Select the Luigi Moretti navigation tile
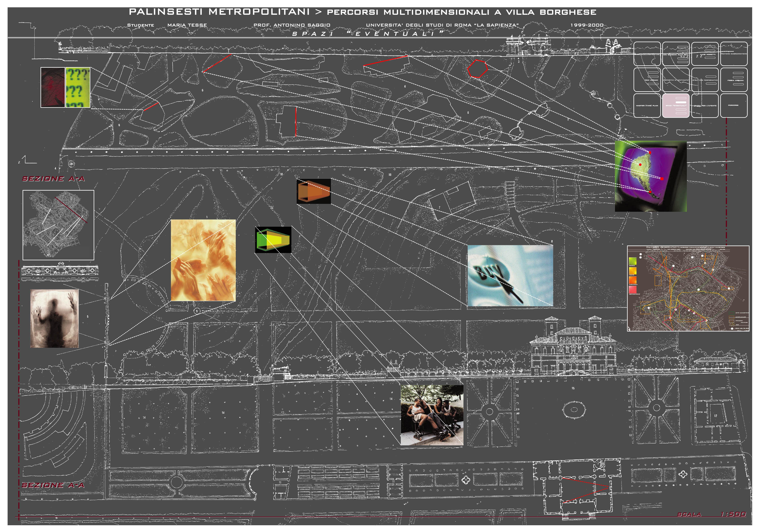This screenshot has width=760, height=532. 705,54
